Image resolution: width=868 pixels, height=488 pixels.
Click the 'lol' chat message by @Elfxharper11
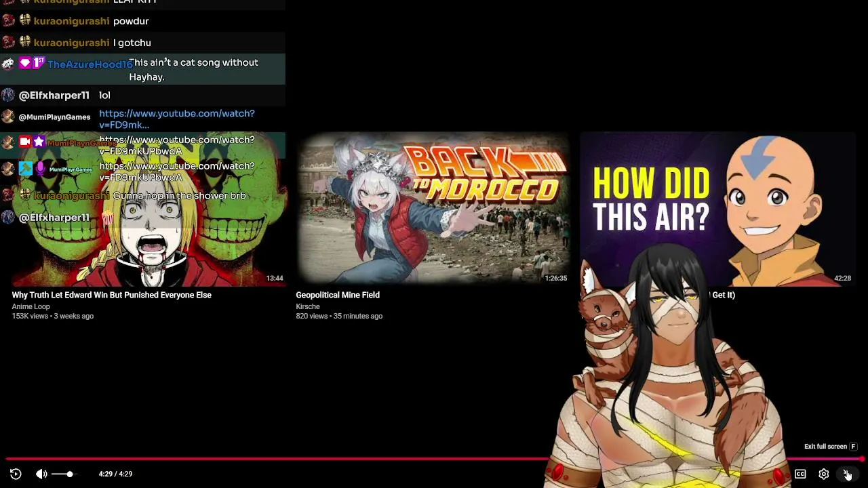coord(104,96)
